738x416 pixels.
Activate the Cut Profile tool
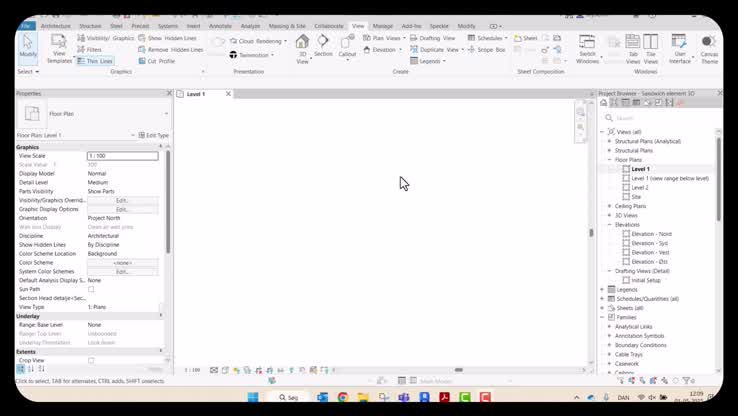[x=157, y=61]
